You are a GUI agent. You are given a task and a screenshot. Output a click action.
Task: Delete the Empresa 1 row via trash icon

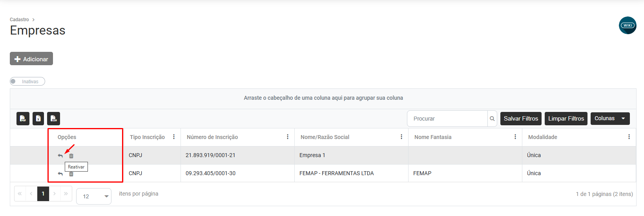click(x=71, y=156)
